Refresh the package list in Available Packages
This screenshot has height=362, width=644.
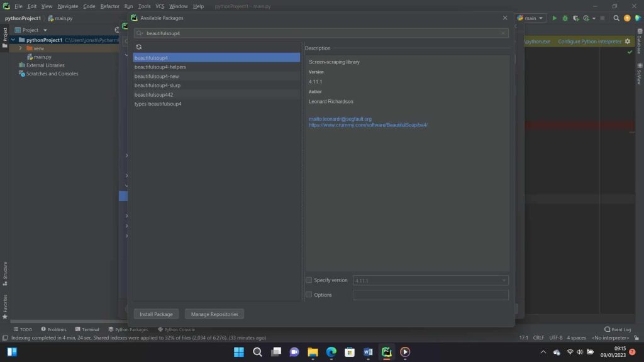tap(138, 47)
